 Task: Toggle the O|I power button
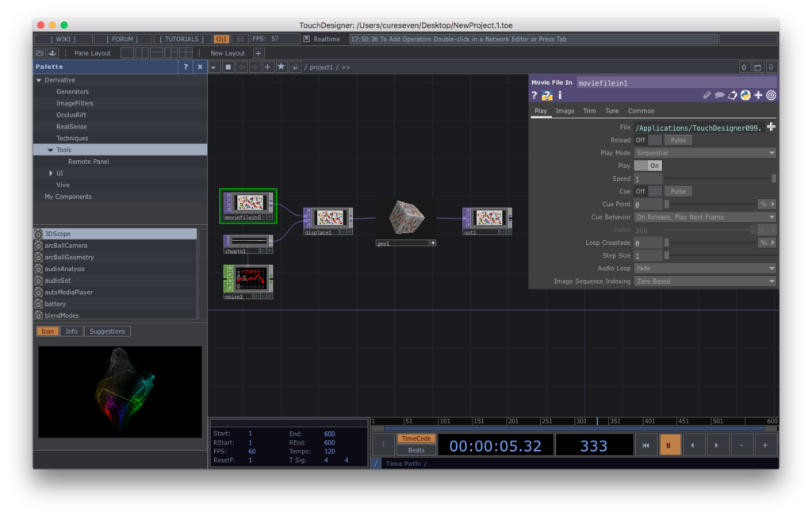221,39
